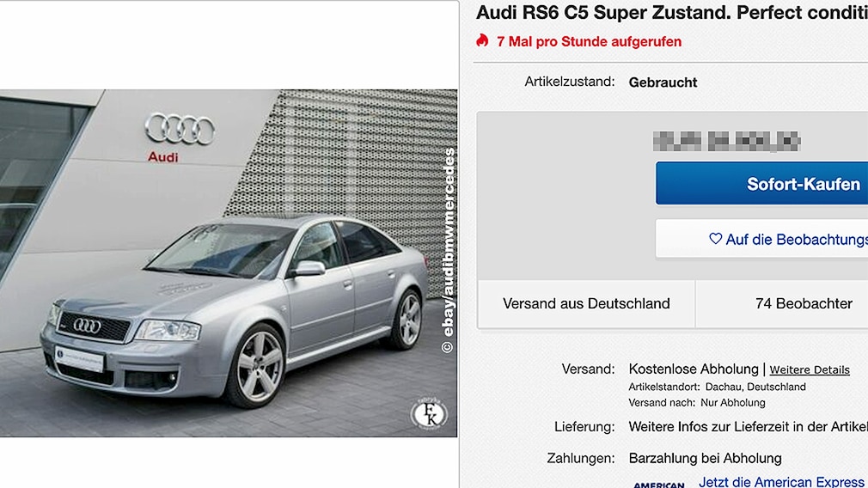Click the Audi grille emblem on car
The height and width of the screenshot is (488, 868).
(x=88, y=326)
